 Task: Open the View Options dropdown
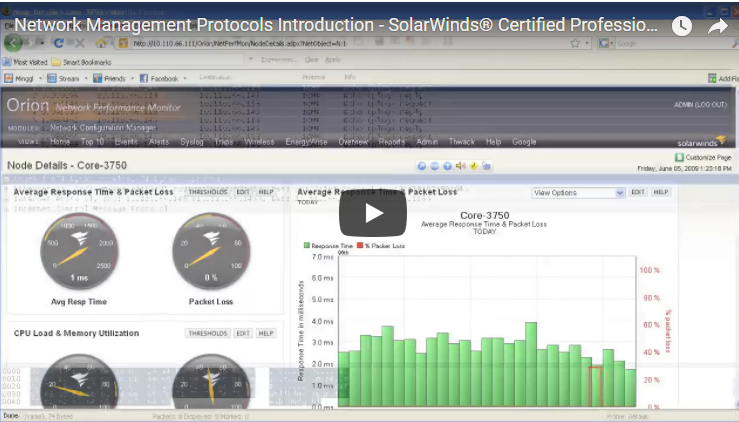tap(578, 193)
